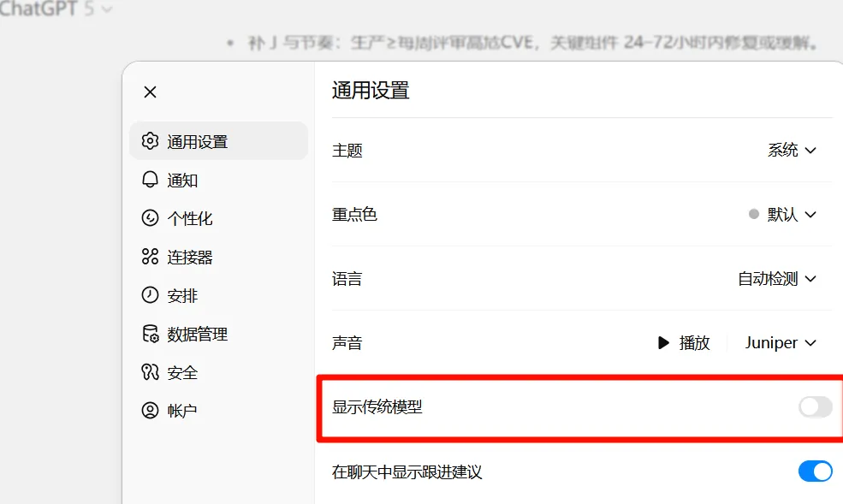Click the gray accent color dot
843x504 pixels.
pos(754,214)
